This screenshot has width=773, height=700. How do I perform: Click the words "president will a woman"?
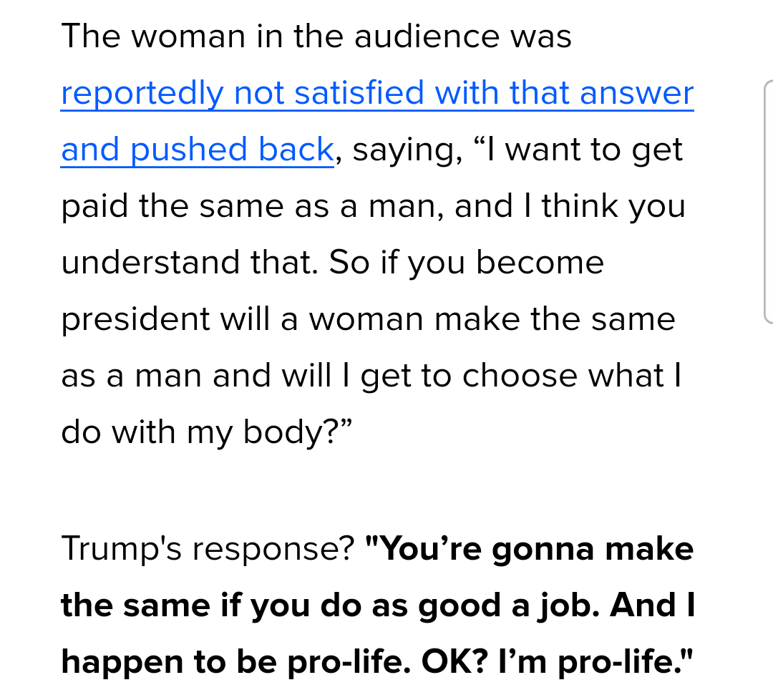242,319
